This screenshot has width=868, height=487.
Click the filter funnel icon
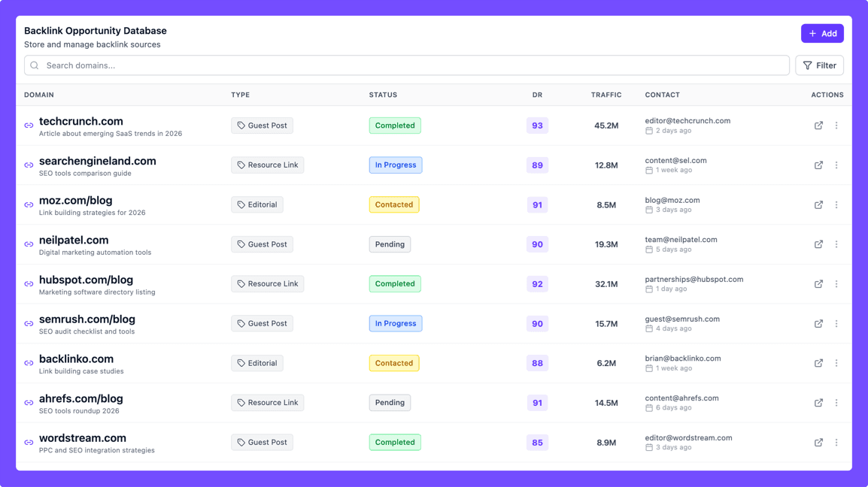[x=806, y=65]
